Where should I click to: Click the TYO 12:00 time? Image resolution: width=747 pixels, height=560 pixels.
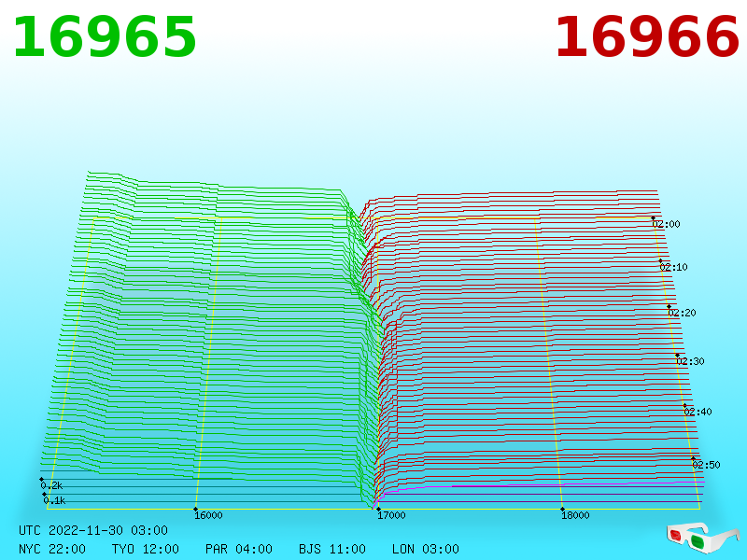pyautogui.click(x=146, y=549)
